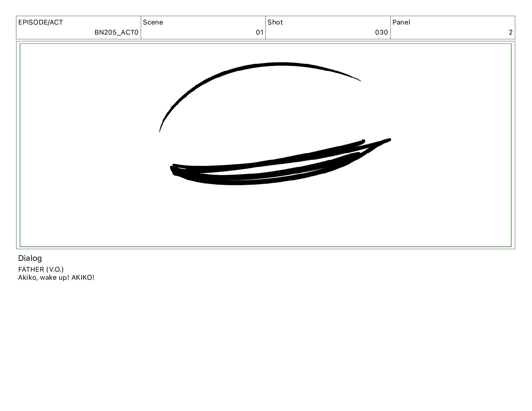
Task: Click the EPISODE/ACT header label
Action: 40,22
